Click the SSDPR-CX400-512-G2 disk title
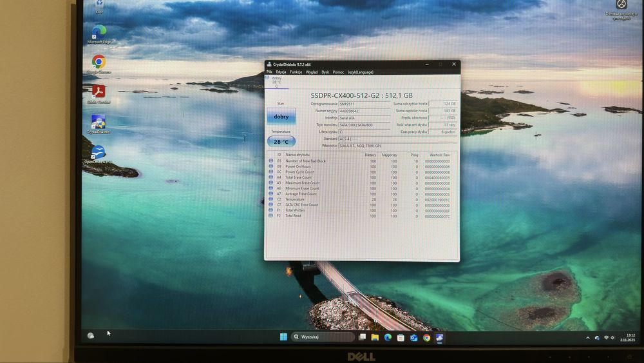 coord(361,95)
